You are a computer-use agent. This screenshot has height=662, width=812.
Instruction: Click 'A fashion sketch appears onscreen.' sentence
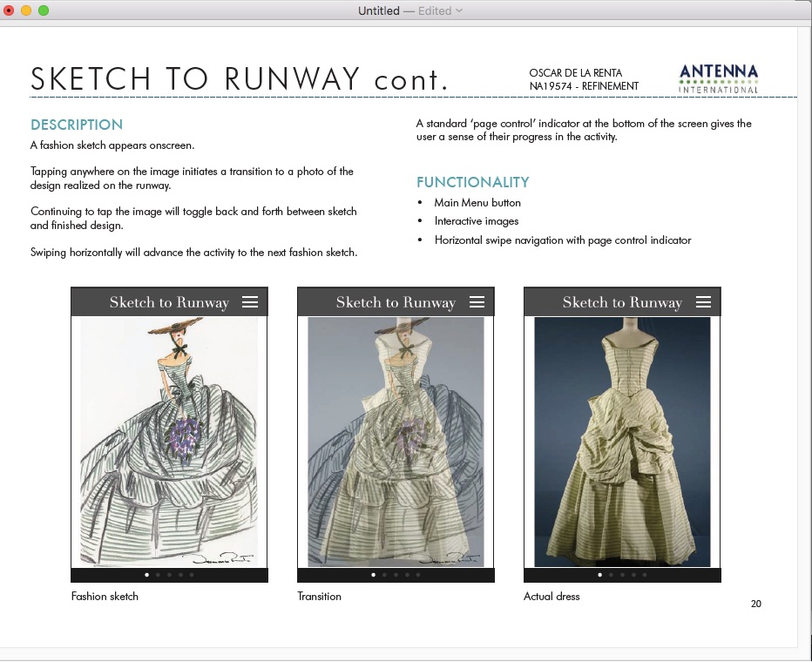pyautogui.click(x=112, y=145)
